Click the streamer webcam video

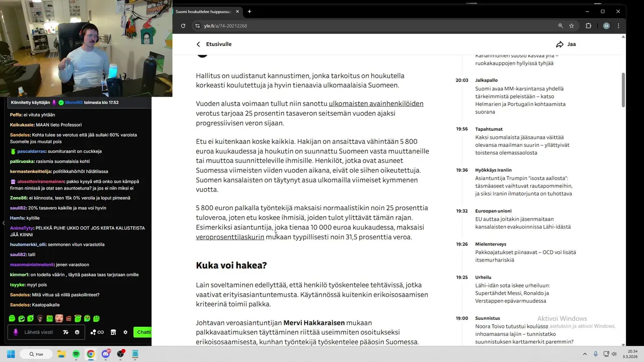86,48
